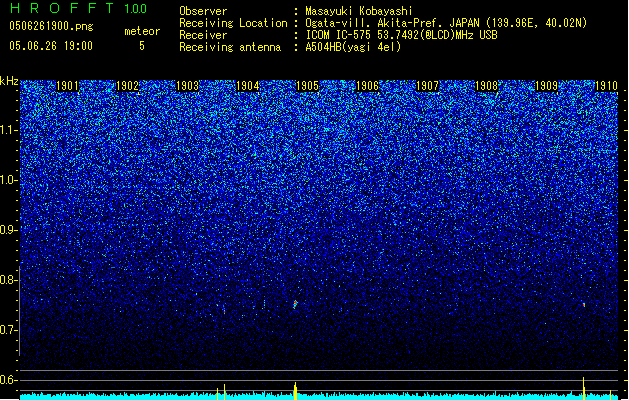The width and height of the screenshot is (629, 400).
Task: Click the yellow power spike near 1910
Action: [584, 388]
